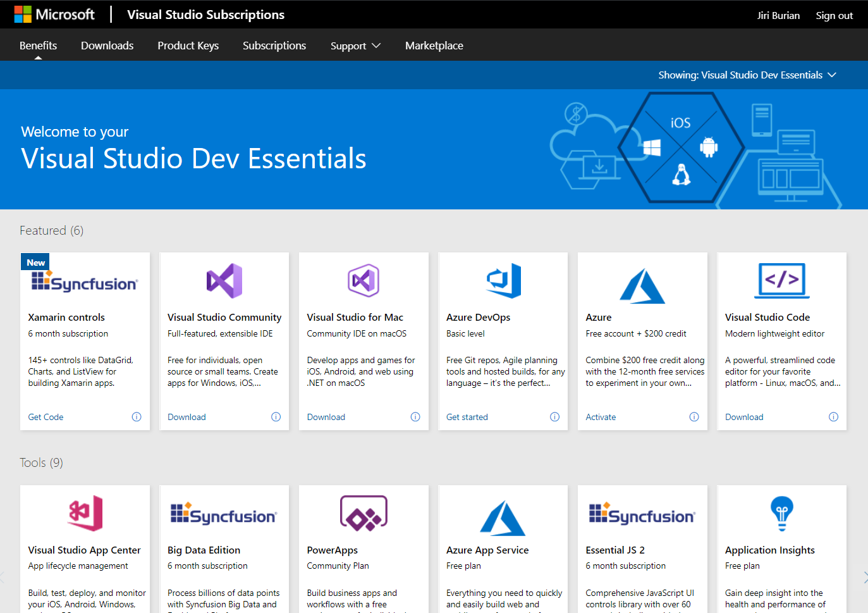Click Get Code for Xamarin controls

46,417
